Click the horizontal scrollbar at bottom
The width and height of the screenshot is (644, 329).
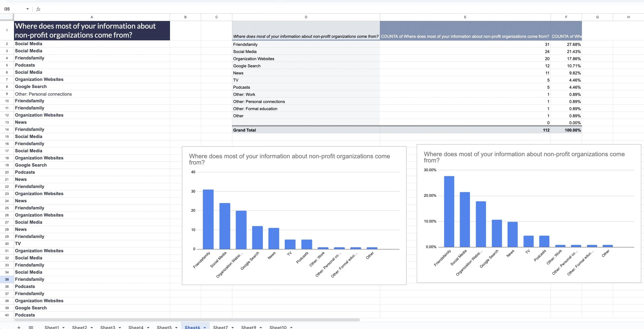pyautogui.click(x=187, y=320)
